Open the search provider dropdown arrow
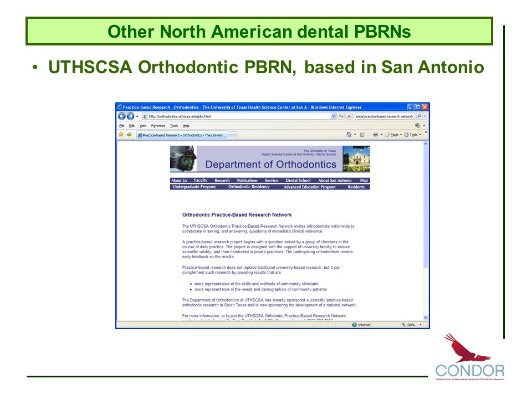The height and width of the screenshot is (399, 532). [425, 116]
